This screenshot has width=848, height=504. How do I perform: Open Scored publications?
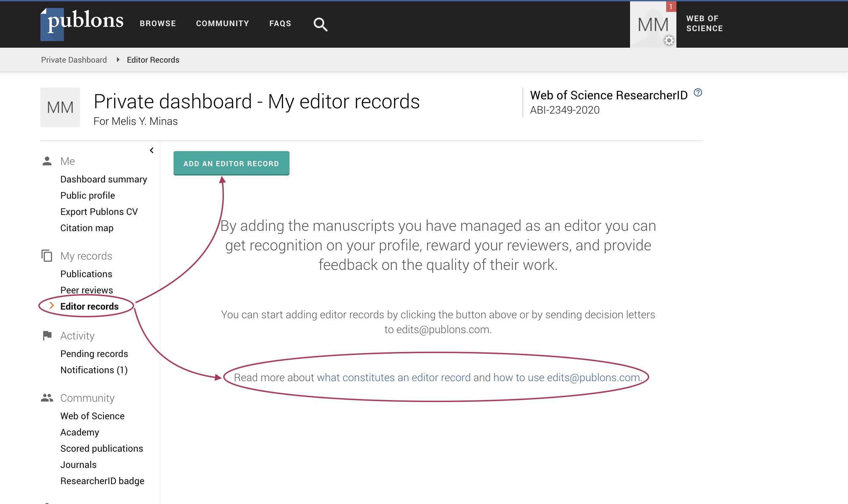102,449
